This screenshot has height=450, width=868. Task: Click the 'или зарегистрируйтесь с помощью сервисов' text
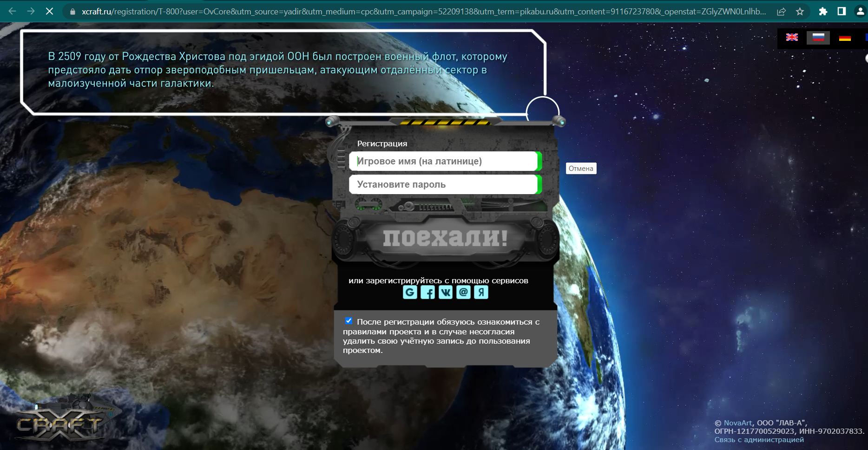438,280
